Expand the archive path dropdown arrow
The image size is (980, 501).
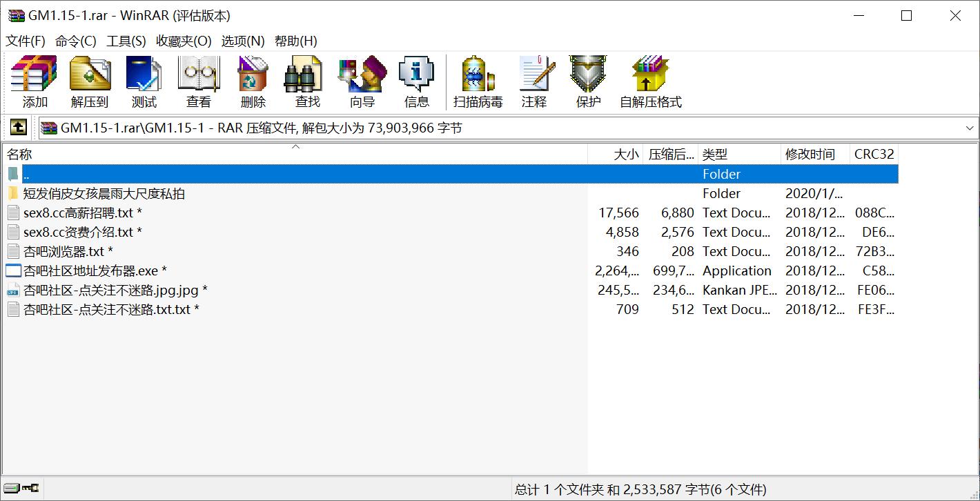[x=969, y=128]
